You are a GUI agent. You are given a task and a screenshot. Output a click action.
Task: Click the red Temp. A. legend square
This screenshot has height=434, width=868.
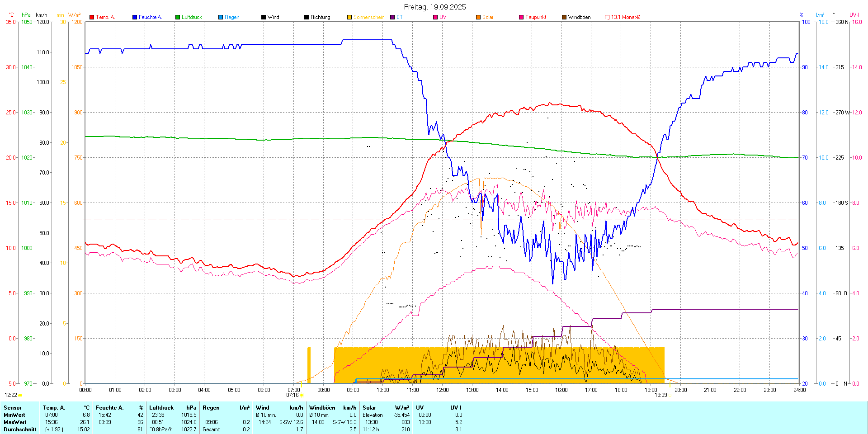pyautogui.click(x=92, y=17)
